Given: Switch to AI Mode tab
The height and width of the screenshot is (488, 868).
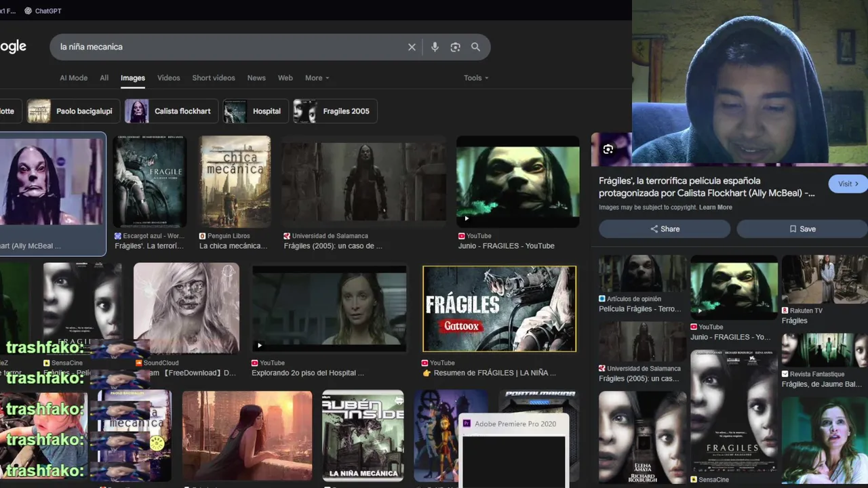Looking at the screenshot, I should (73, 78).
